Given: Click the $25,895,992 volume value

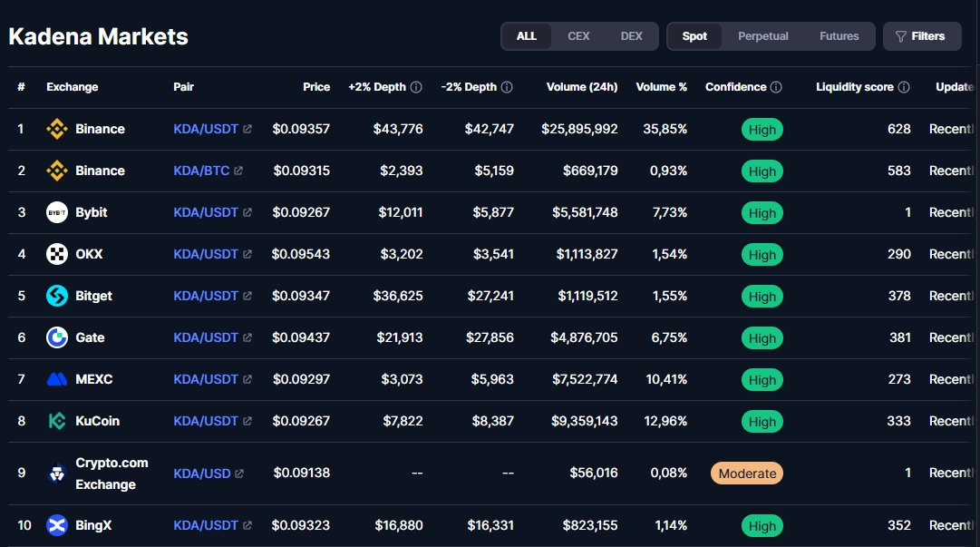Looking at the screenshot, I should [579, 129].
